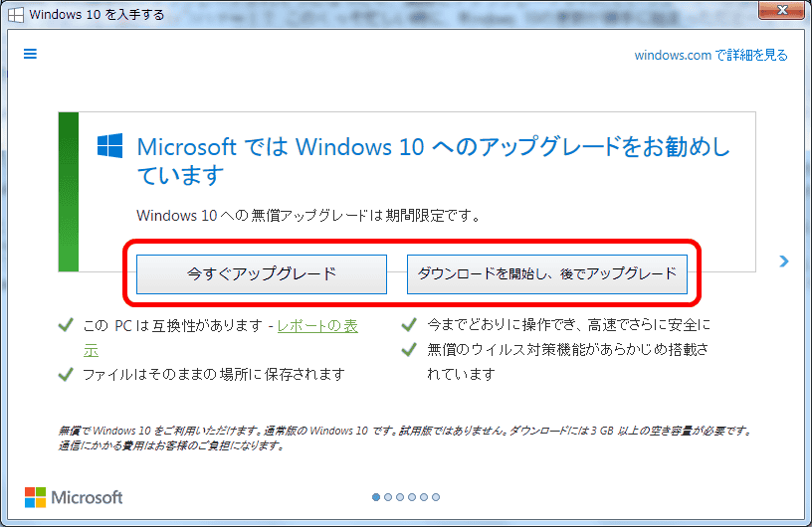
Task: Click the checkmark beside 無償のウイルス対策機能
Action: (x=409, y=349)
